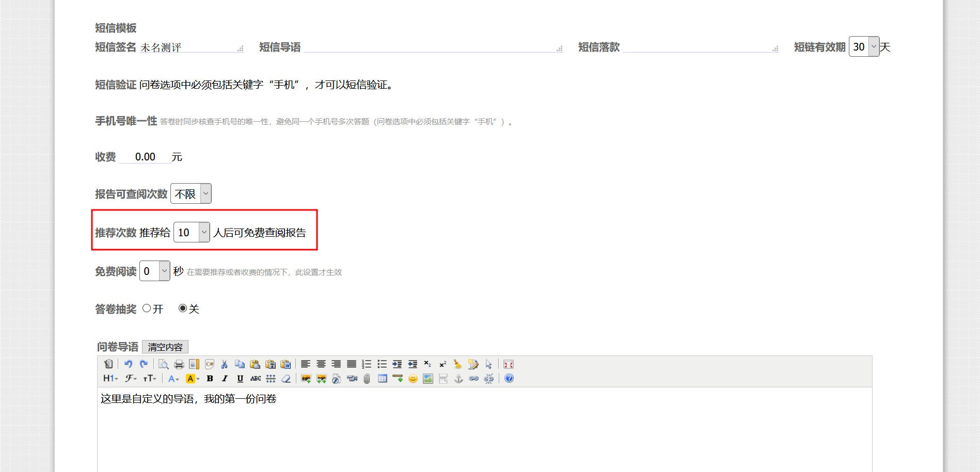This screenshot has height=472, width=980.
Task: Click the 清空内容 button
Action: [x=165, y=347]
